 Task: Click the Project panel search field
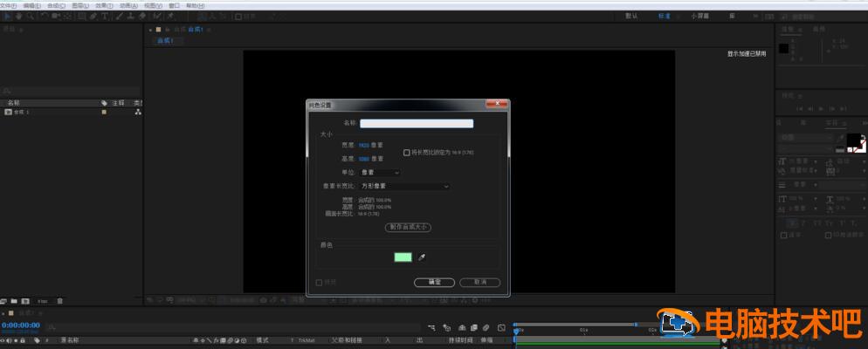[71, 90]
